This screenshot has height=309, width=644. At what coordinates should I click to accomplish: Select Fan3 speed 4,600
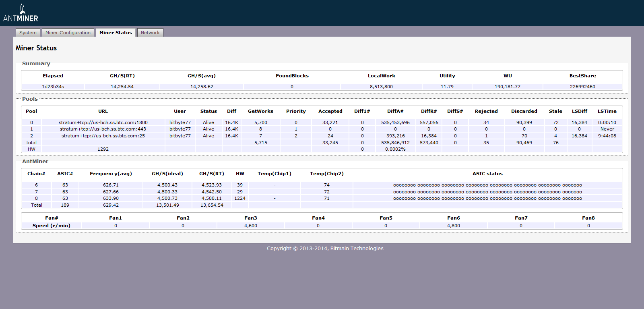tap(250, 226)
